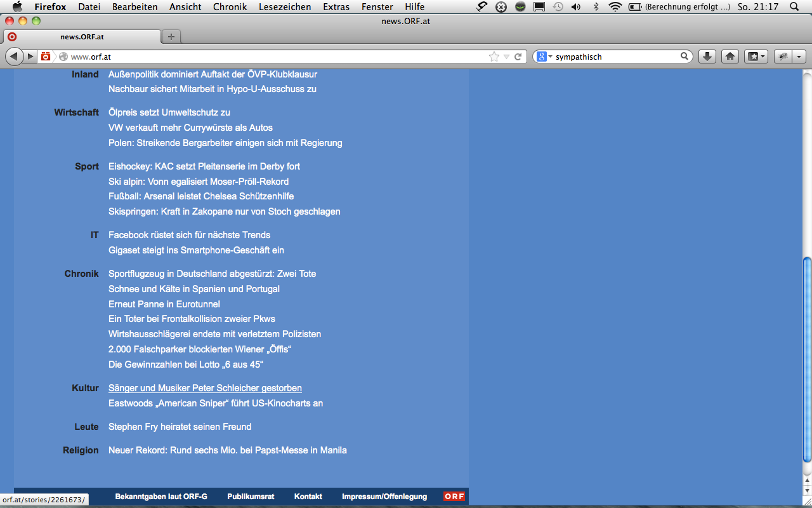Open the volume control in the menu bar
Viewport: 812px width, 508px height.
tap(575, 7)
